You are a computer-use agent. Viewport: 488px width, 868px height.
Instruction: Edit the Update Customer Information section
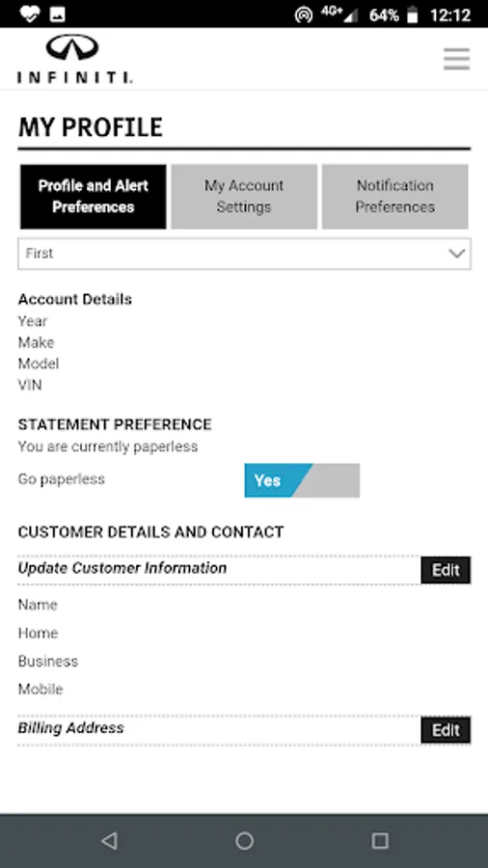446,570
